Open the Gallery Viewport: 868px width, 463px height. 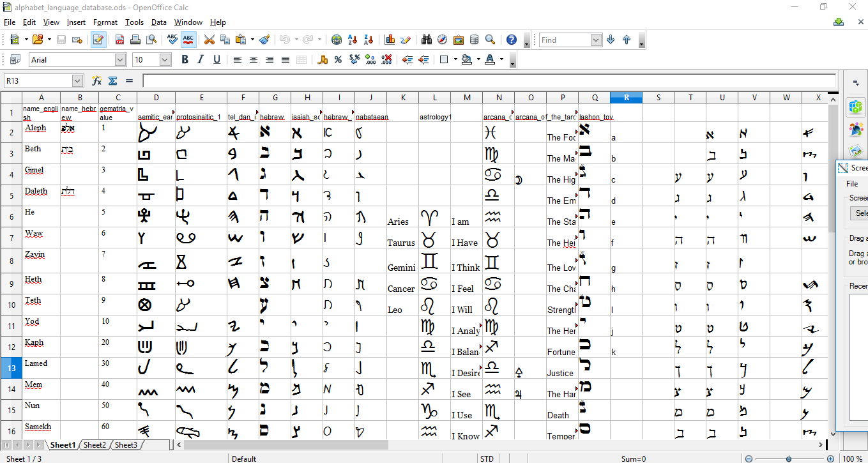point(459,40)
